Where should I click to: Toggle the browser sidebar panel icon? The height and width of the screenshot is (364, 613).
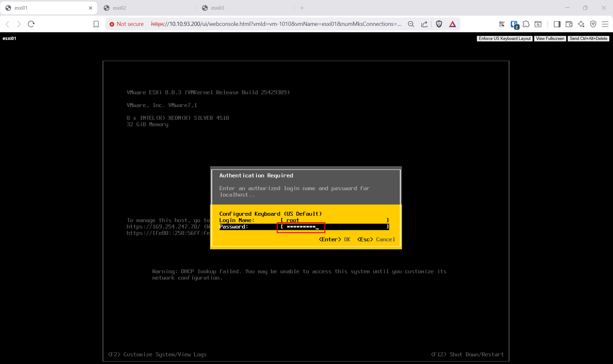click(x=557, y=24)
